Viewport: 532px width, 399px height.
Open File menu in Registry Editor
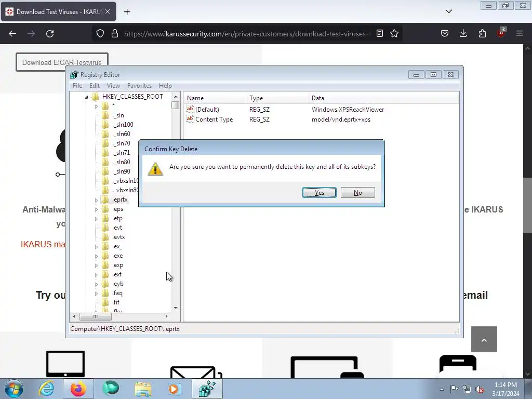pos(77,86)
